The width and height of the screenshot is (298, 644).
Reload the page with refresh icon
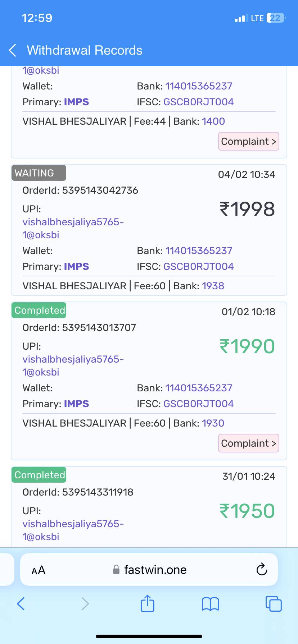click(x=262, y=570)
